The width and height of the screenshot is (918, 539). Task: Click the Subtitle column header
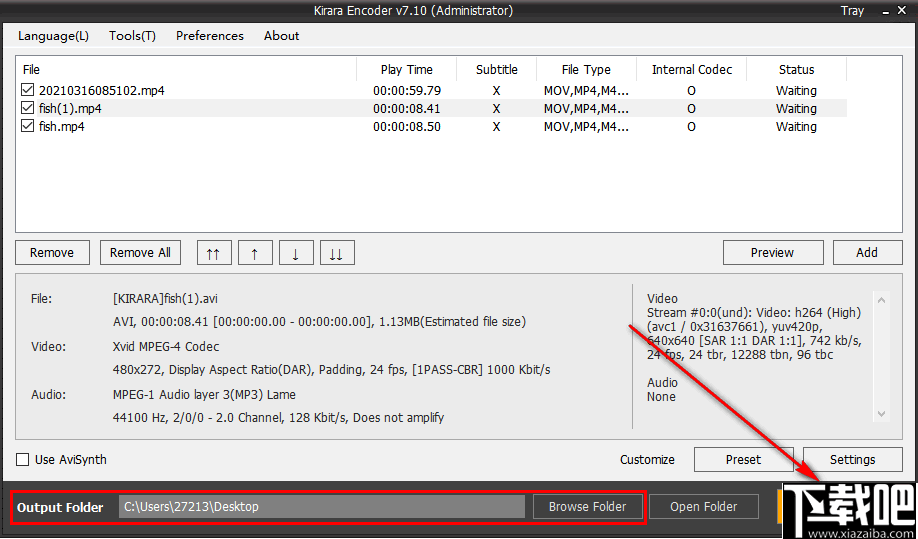point(496,70)
